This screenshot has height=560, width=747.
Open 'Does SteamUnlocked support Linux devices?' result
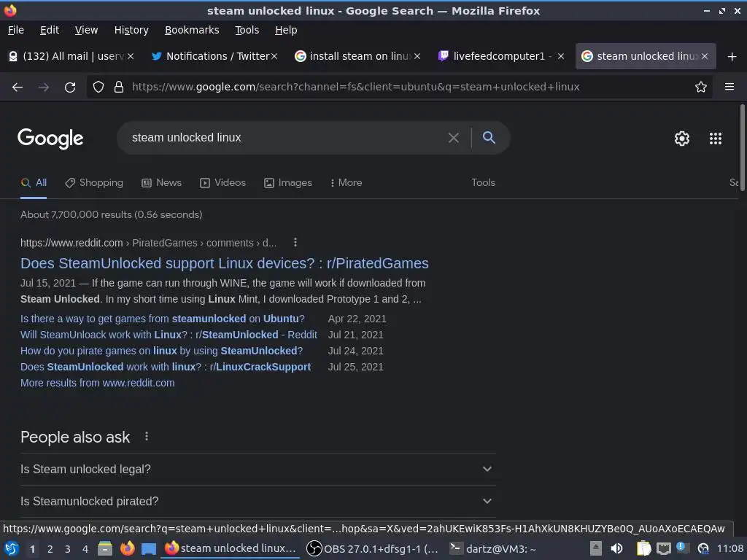225,263
